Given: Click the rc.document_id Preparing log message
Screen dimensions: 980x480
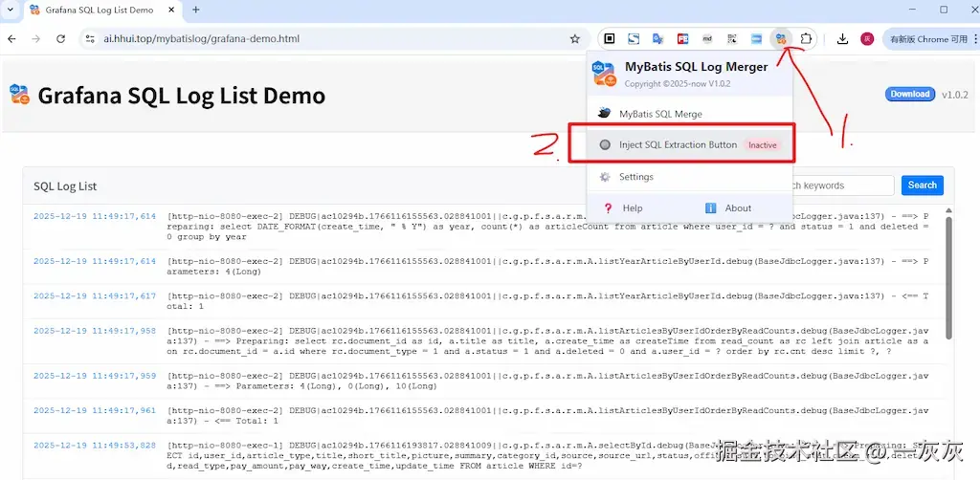Looking at the screenshot, I should (x=547, y=341).
